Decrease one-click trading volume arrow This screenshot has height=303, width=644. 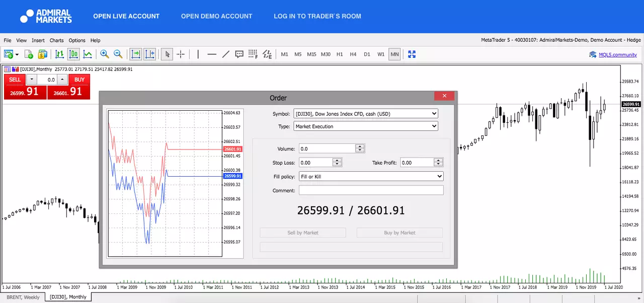coord(31,80)
